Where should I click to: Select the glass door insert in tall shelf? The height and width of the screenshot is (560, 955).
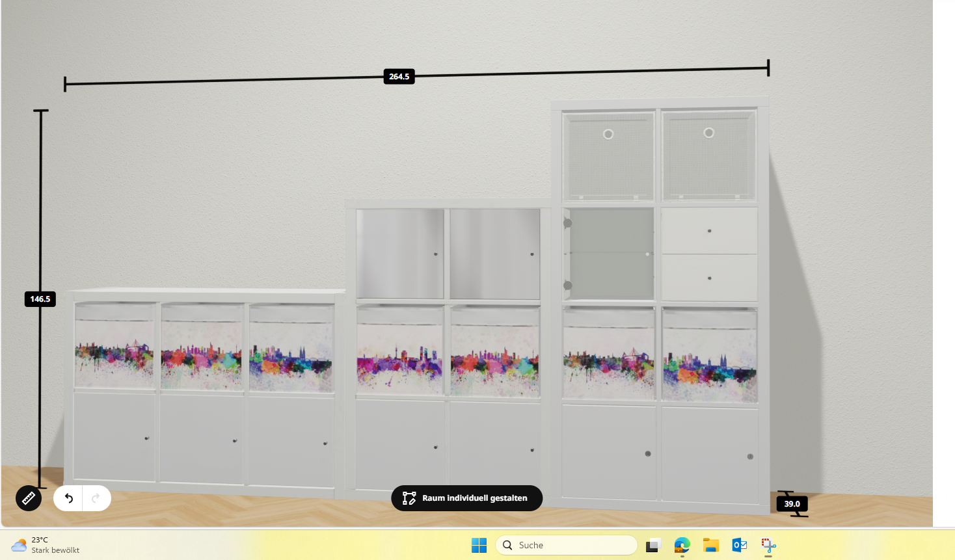tap(608, 254)
